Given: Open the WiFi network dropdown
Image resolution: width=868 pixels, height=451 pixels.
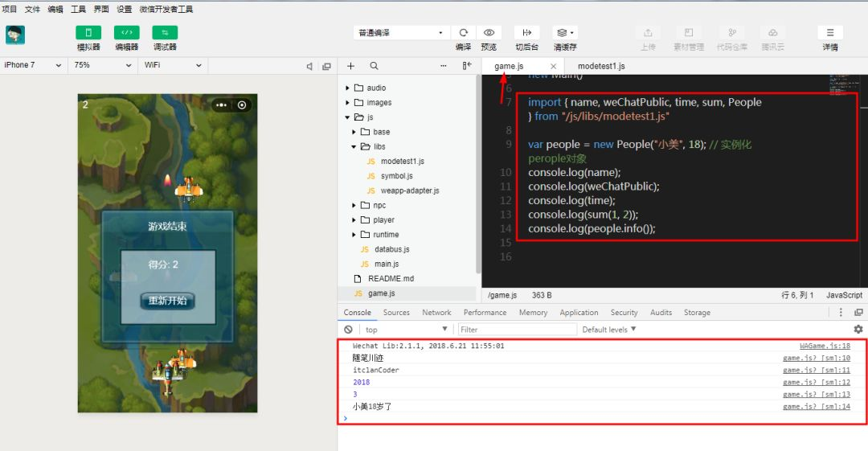Looking at the screenshot, I should 174,65.
